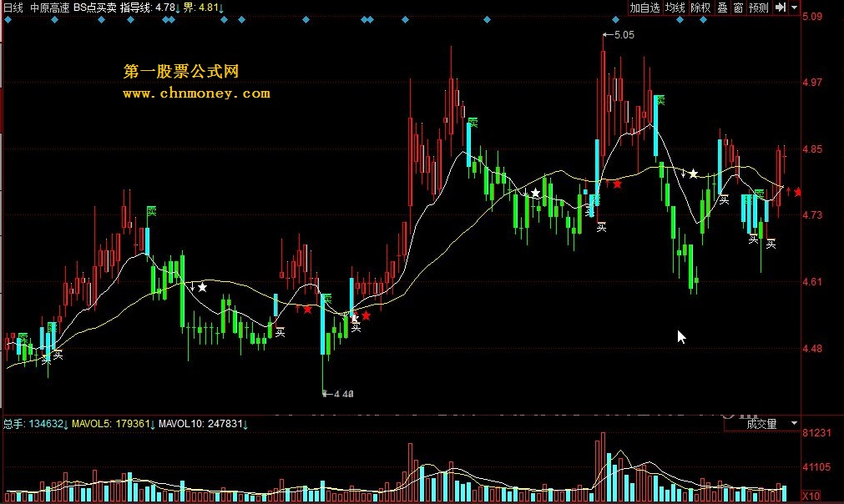Image resolution: width=844 pixels, height=504 pixels.
Task: Click the 4.40 low price marker
Action: [338, 394]
